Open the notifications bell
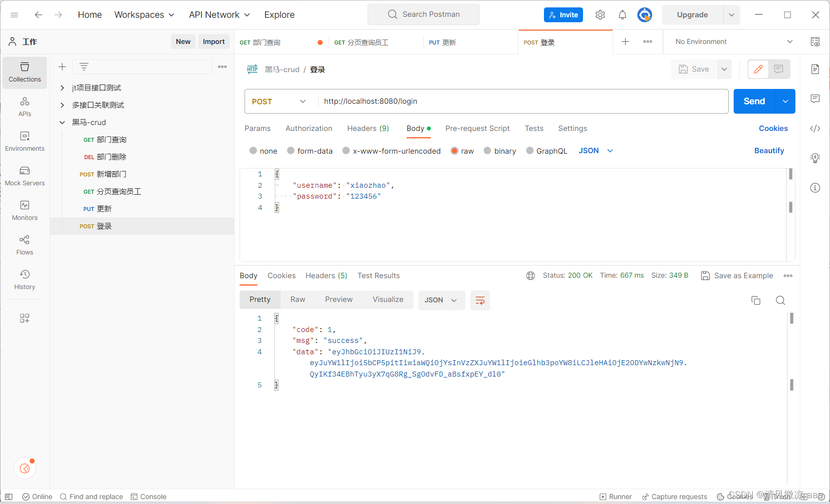This screenshot has width=830, height=504. (622, 15)
